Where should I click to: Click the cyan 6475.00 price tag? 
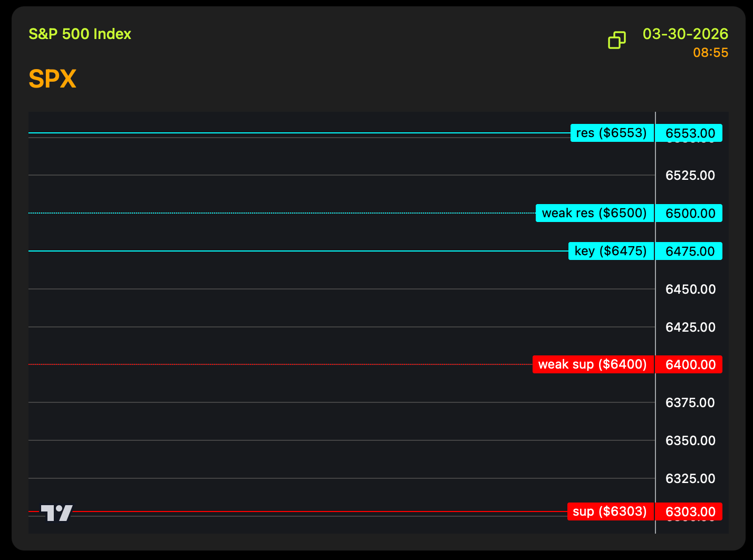689,251
